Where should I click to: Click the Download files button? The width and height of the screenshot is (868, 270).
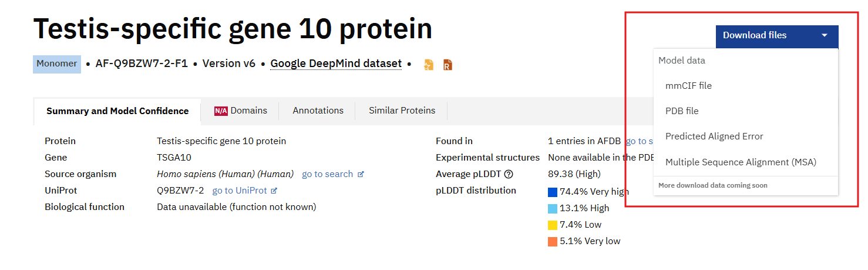pyautogui.click(x=777, y=36)
